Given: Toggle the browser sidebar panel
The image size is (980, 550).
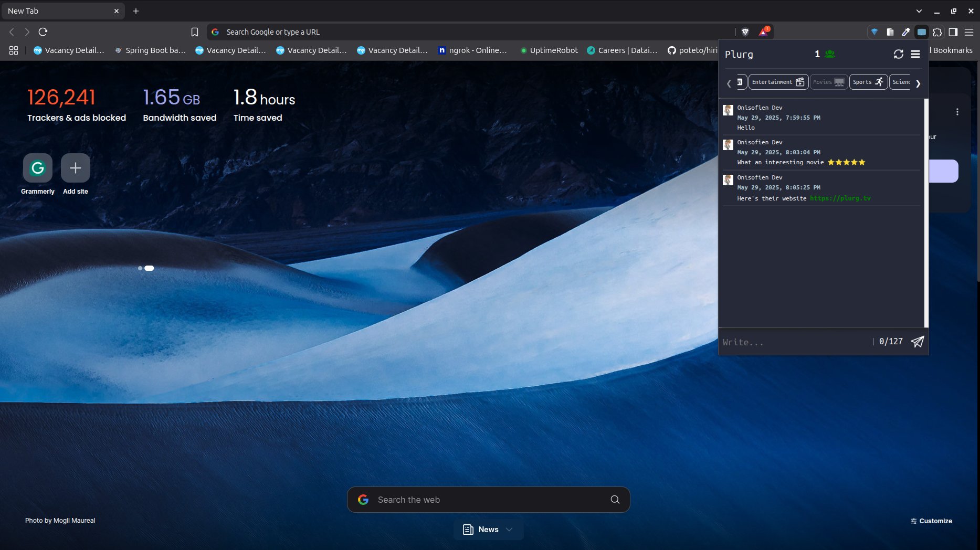Looking at the screenshot, I should click(953, 32).
